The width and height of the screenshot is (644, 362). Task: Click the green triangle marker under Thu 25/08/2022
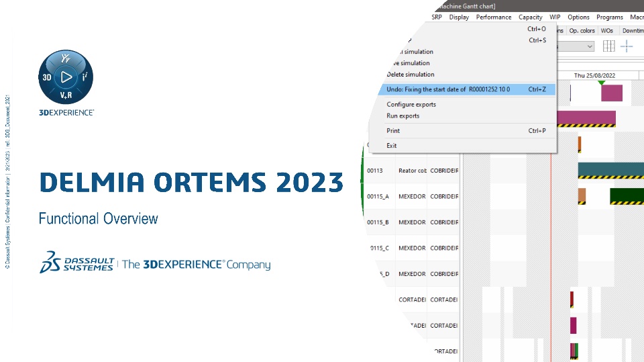coord(601,83)
